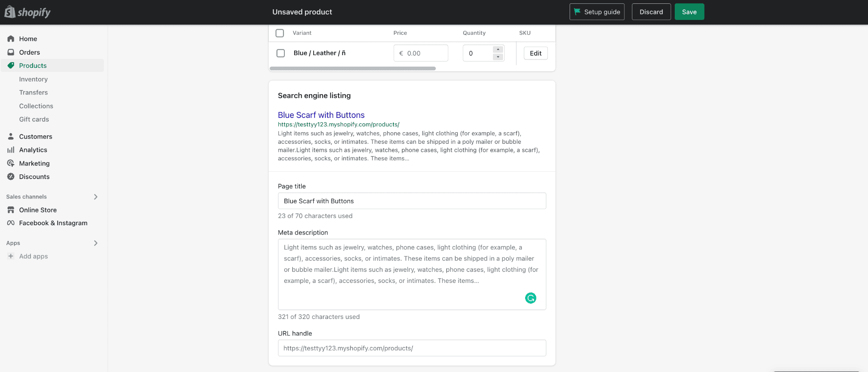This screenshot has height=372, width=868.
Task: Open Online Store sales channel
Action: point(38,210)
